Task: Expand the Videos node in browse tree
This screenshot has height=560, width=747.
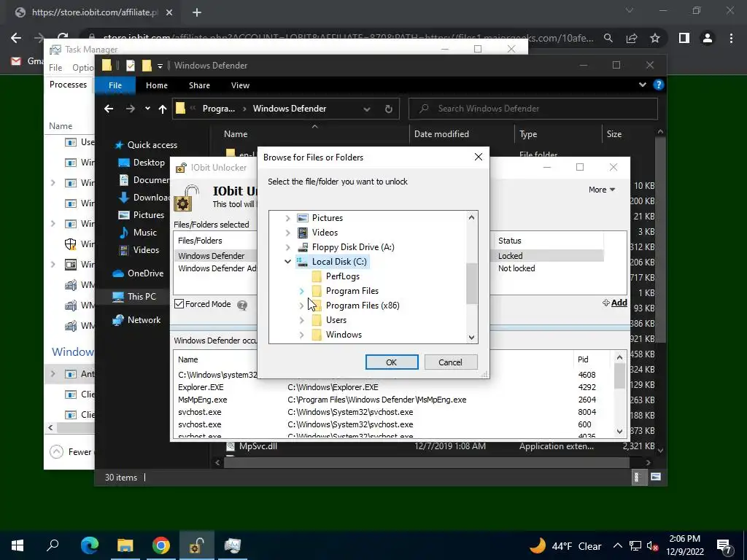Action: [x=287, y=233]
